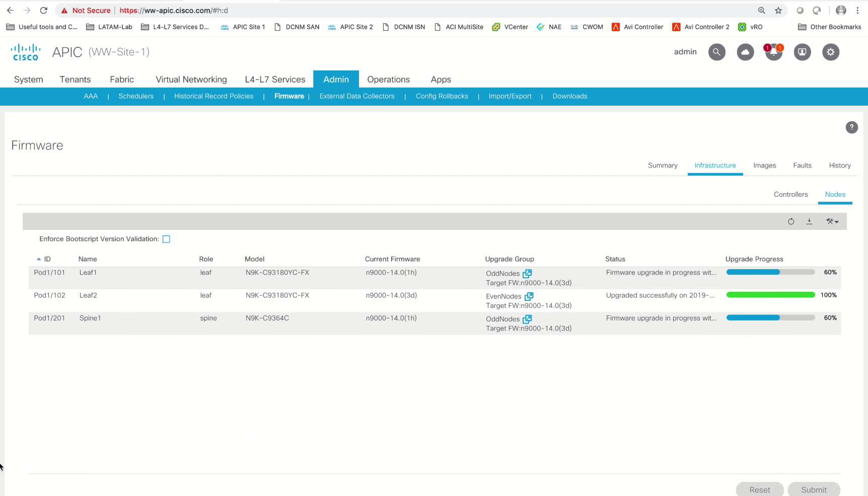Image resolution: width=868 pixels, height=496 pixels.
Task: Click the Submit button
Action: pos(814,489)
